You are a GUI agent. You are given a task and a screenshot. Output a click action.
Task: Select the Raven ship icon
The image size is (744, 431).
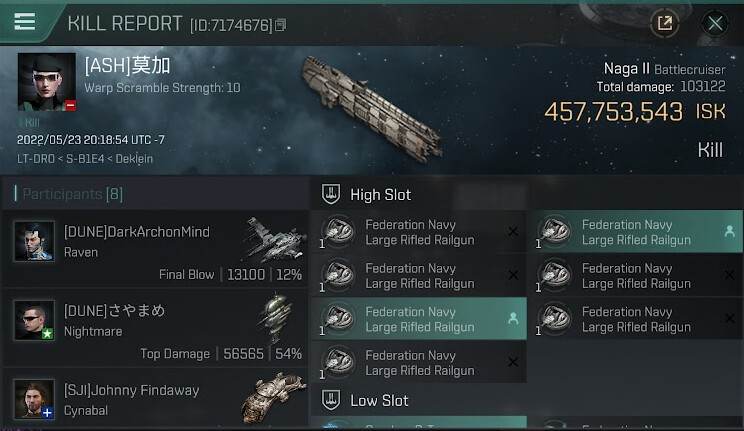pos(273,241)
